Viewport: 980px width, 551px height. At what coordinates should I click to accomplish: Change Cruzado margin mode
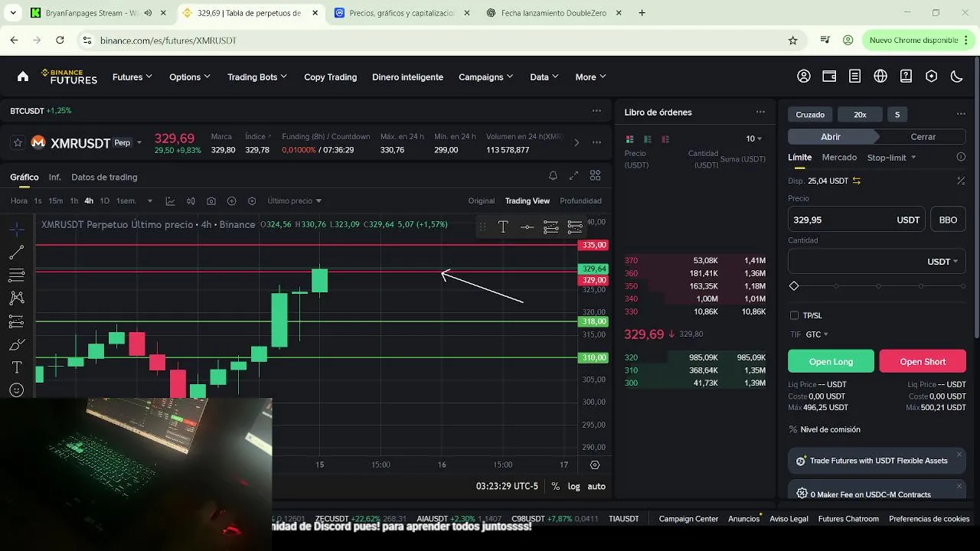[x=810, y=114]
